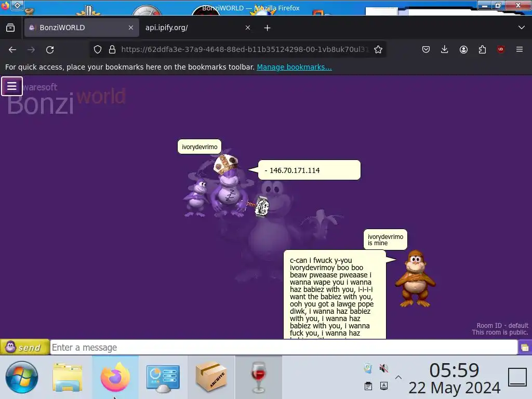Open the extensions puzzle icon
The width and height of the screenshot is (532, 399).
[482, 49]
